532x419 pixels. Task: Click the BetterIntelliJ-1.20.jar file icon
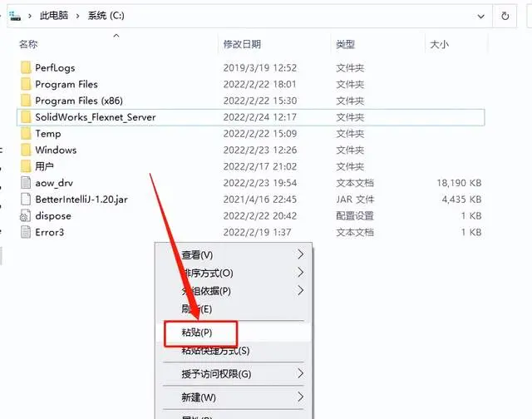pos(26,200)
